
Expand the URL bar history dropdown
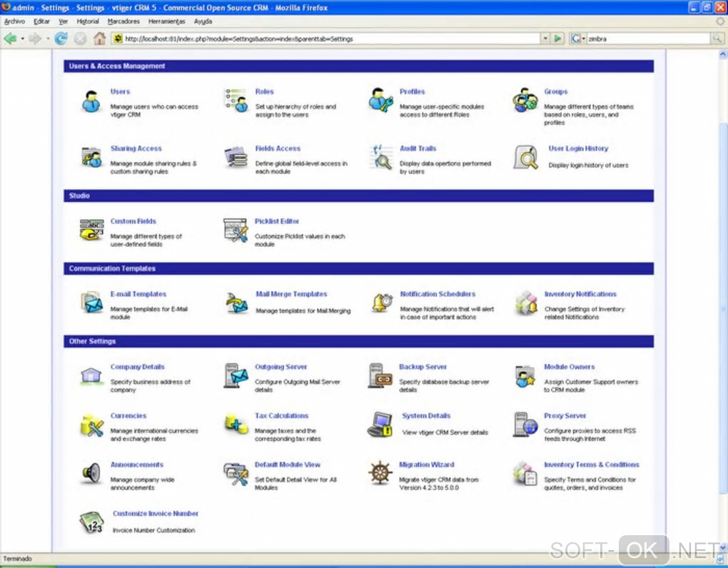tap(545, 39)
